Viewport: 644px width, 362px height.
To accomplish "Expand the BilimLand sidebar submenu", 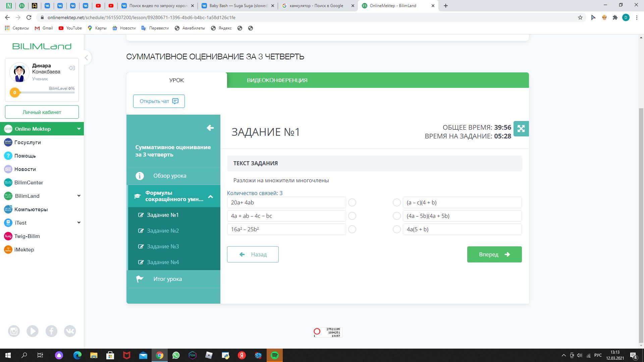I will click(x=79, y=196).
